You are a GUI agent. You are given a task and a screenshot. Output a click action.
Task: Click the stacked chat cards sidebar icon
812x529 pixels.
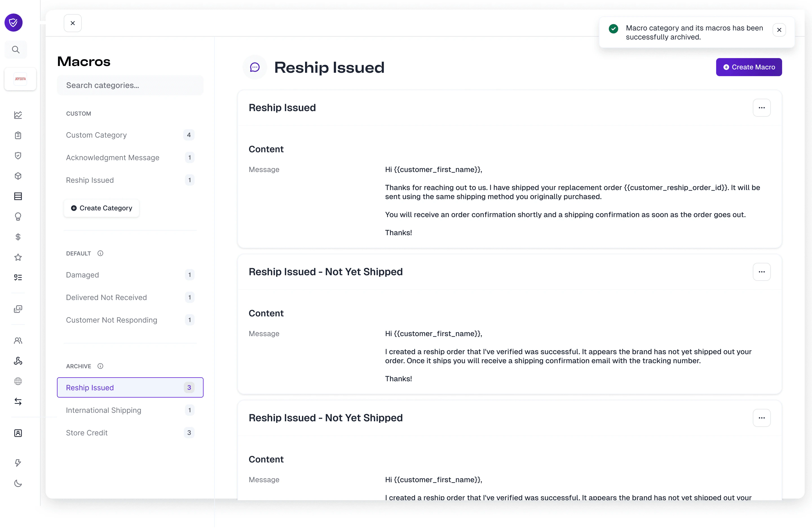18,309
